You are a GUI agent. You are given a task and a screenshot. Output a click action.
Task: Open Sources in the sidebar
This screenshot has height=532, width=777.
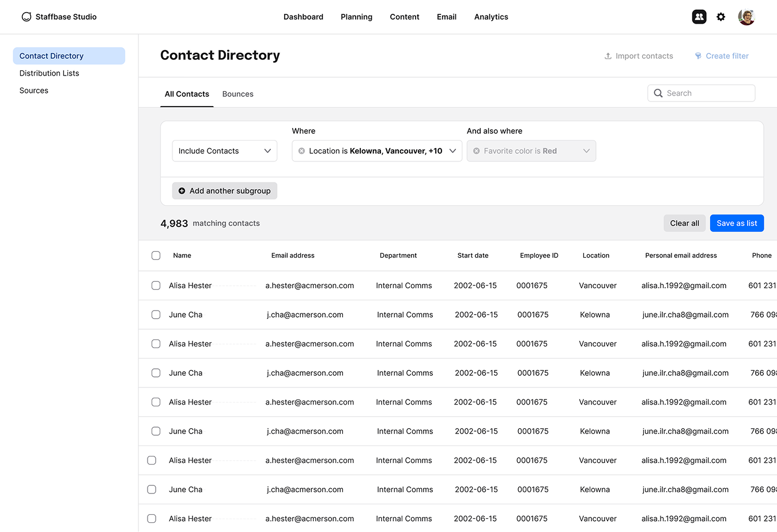[x=34, y=90]
